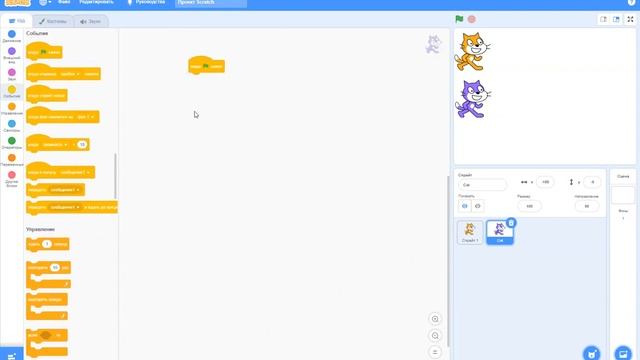The height and width of the screenshot is (360, 640).
Task: Select the Спрайт 1 thumbnail
Action: tap(470, 232)
